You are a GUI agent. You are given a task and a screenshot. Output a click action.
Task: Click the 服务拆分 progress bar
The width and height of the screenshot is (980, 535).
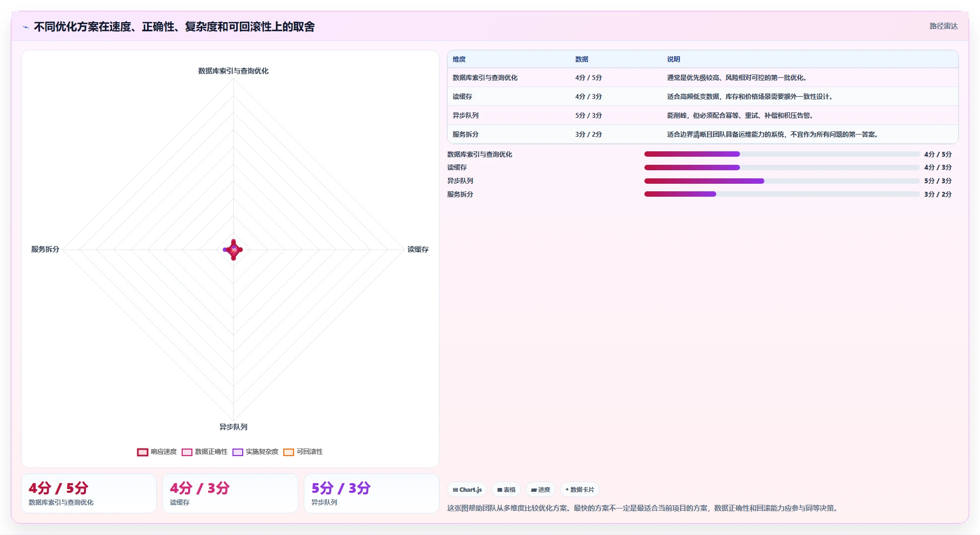[x=782, y=194]
